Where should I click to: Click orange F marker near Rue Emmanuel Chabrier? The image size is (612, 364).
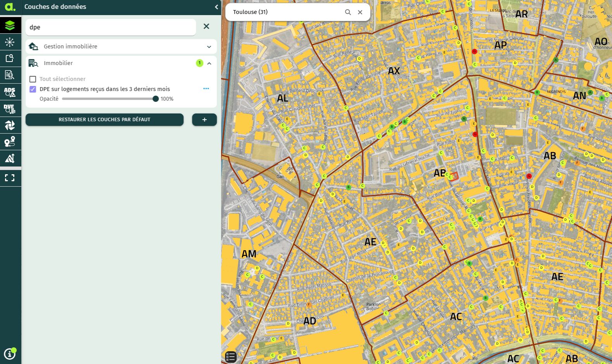coord(309,305)
